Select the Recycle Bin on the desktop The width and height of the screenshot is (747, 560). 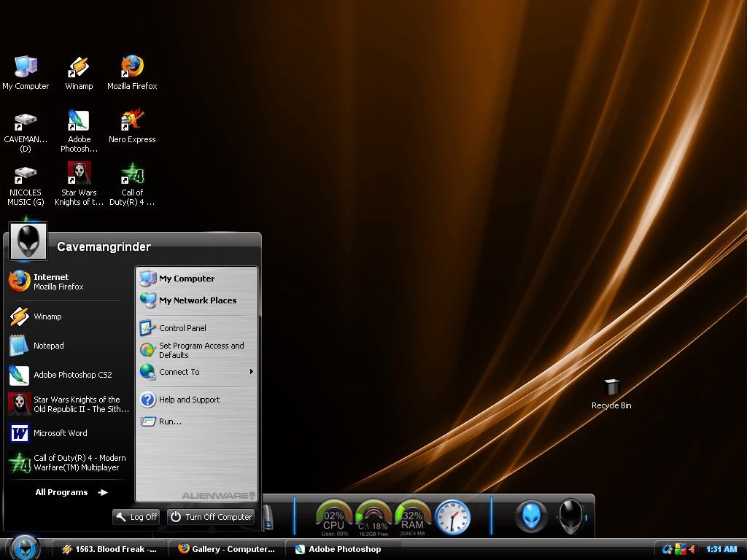[x=611, y=394]
